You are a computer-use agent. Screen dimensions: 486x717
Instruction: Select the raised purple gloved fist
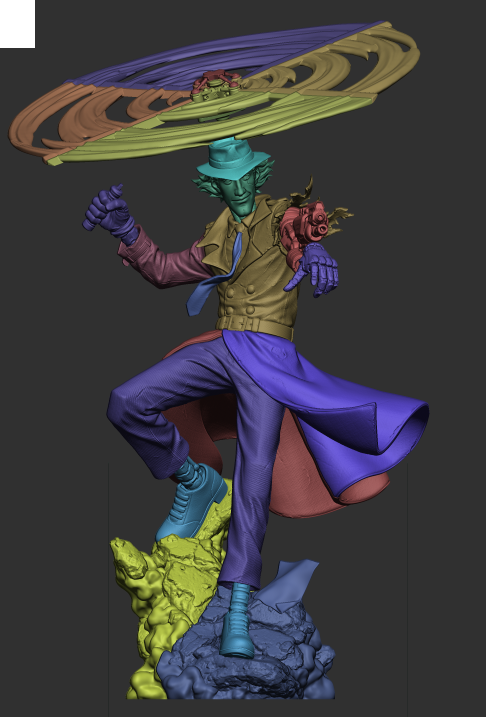click(110, 213)
